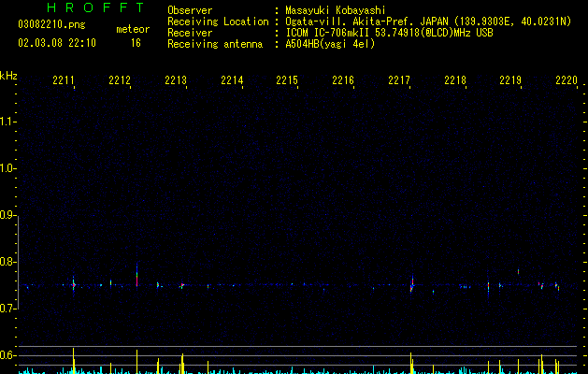Click the Receiving Location label
This screenshot has width=588, height=374.
tap(218, 22)
